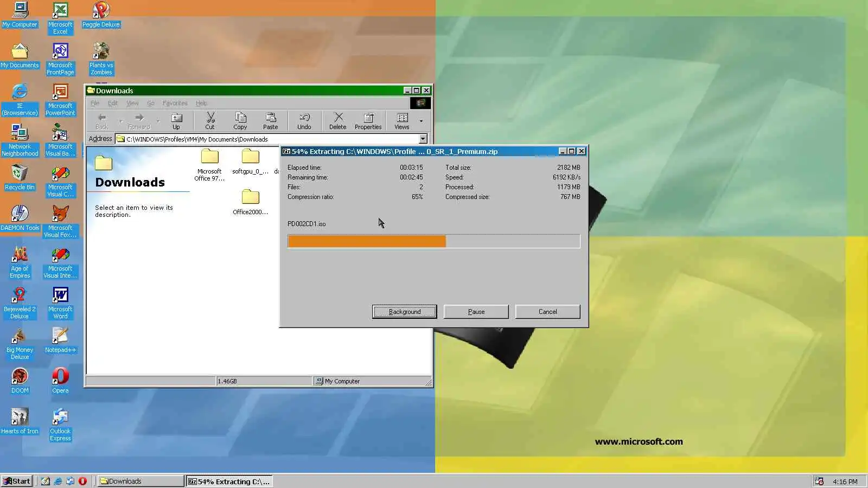868x488 pixels.
Task: Open the Go menu in Downloads
Action: click(x=151, y=103)
